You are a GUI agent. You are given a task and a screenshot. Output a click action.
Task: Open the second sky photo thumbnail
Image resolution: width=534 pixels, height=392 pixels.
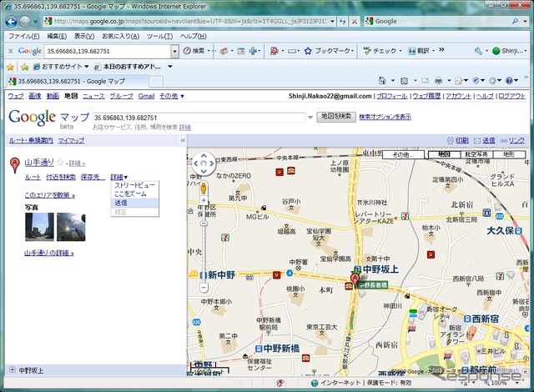(x=71, y=227)
